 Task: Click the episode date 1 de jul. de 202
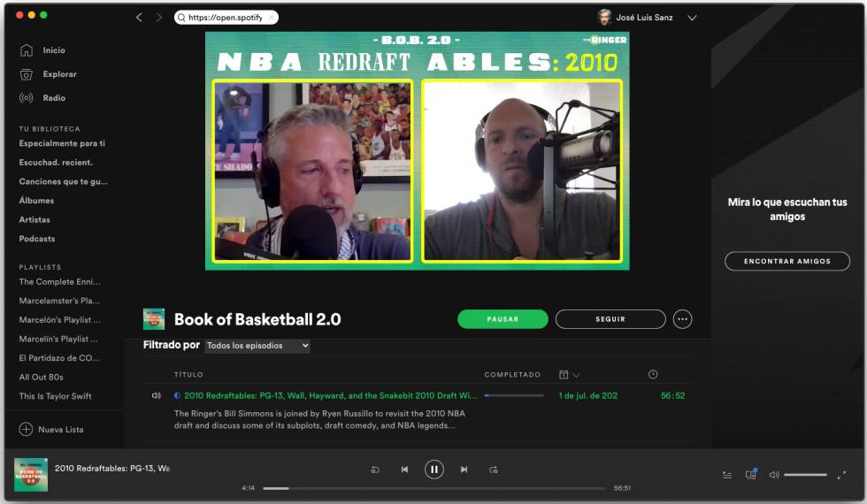click(x=588, y=396)
